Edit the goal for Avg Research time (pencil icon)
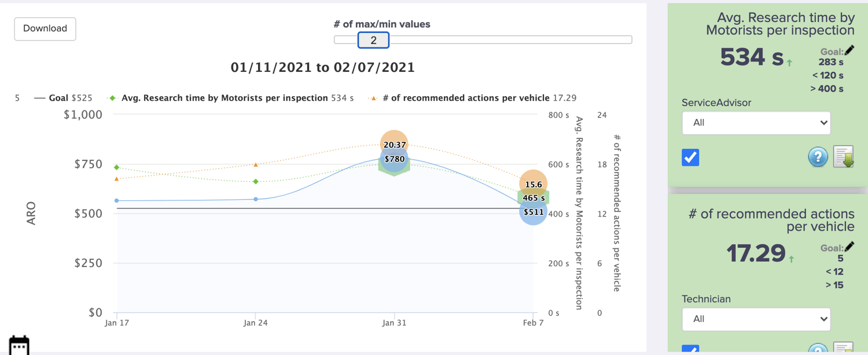The width and height of the screenshot is (868, 355). 848,51
